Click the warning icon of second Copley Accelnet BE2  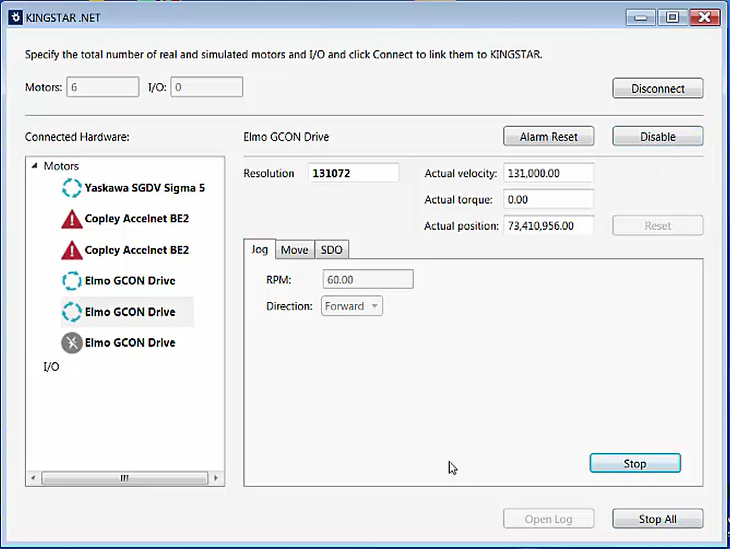[x=72, y=250]
